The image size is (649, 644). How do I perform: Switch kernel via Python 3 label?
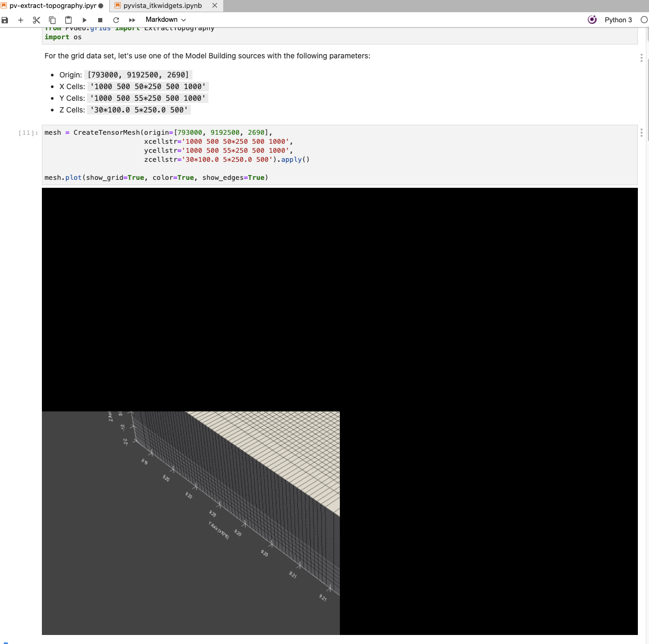[618, 20]
